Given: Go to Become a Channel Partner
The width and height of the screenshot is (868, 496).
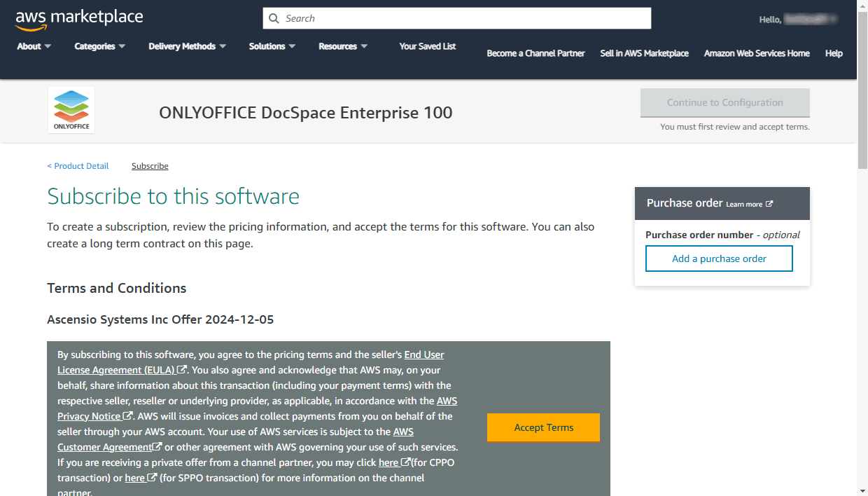Looking at the screenshot, I should pos(535,53).
